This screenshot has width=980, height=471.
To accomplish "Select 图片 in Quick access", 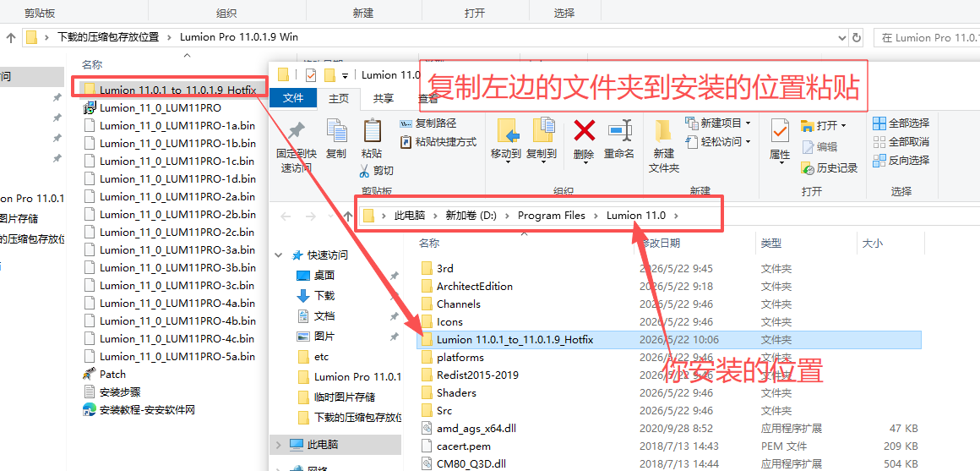I will pos(324,336).
